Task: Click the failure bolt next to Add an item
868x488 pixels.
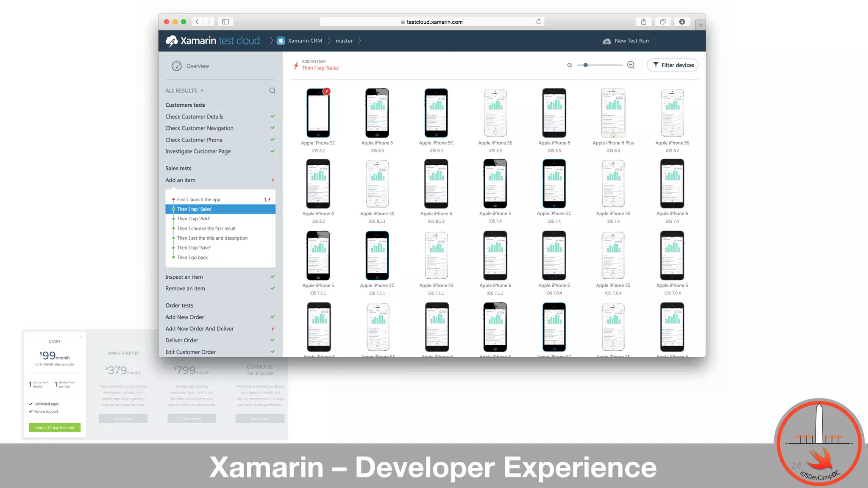Action: (273, 180)
